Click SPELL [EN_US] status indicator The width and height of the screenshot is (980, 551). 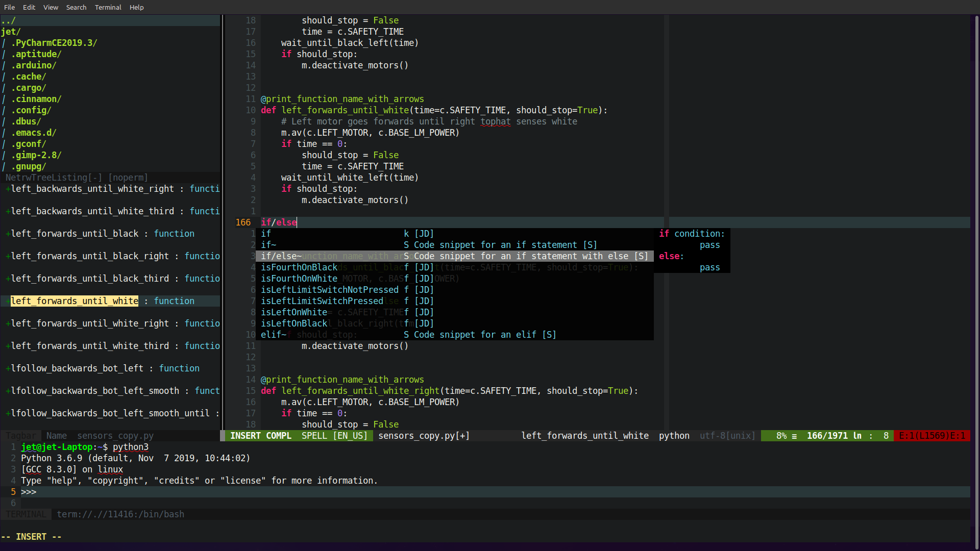334,436
